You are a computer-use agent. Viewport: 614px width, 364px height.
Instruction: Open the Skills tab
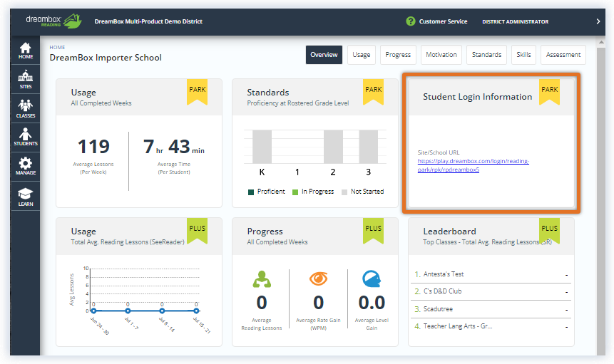point(523,55)
